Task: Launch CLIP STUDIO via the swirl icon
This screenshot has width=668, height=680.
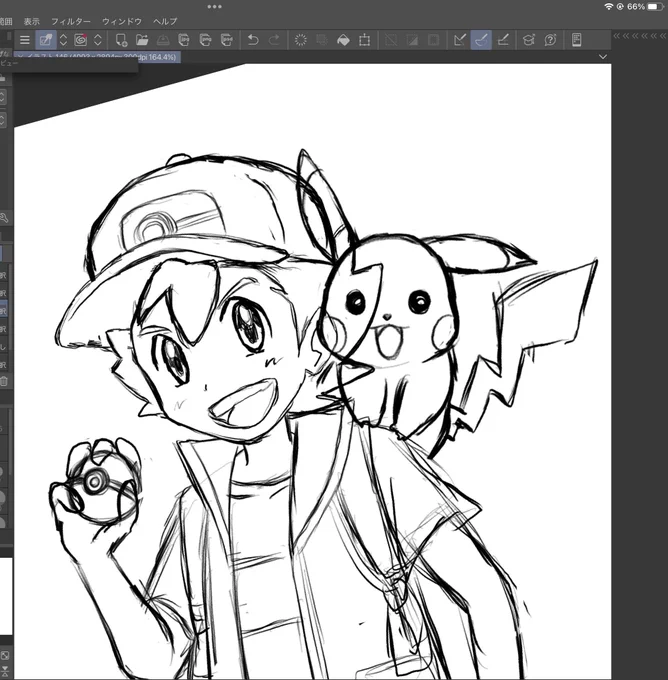Action: click(x=81, y=40)
